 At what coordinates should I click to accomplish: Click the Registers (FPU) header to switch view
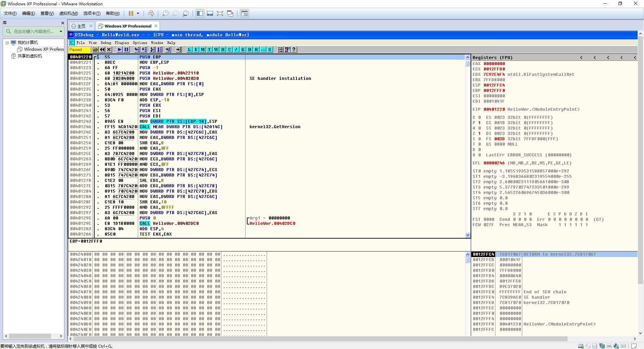click(492, 58)
